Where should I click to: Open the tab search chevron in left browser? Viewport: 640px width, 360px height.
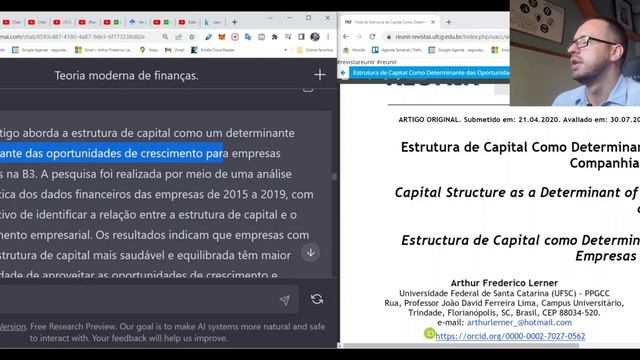coord(270,18)
